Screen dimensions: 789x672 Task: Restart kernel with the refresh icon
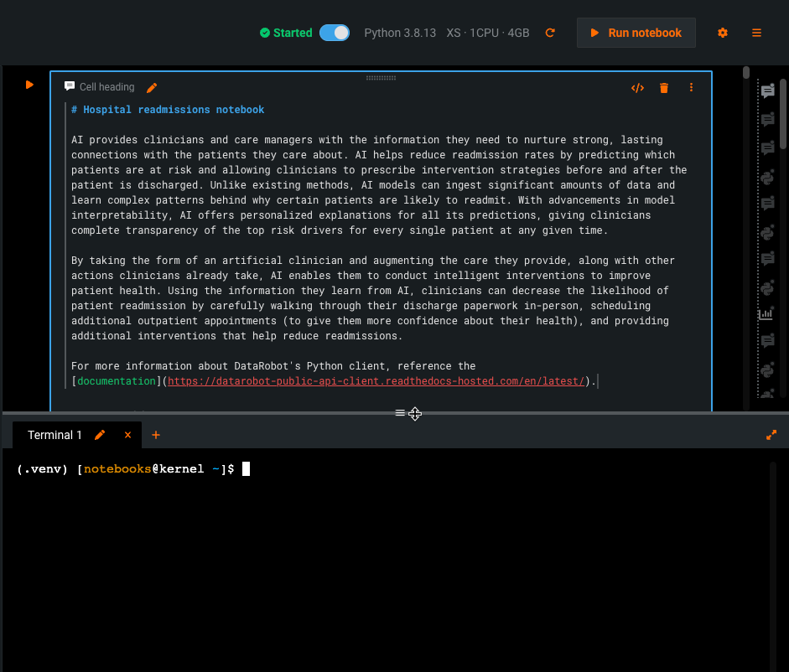point(550,34)
